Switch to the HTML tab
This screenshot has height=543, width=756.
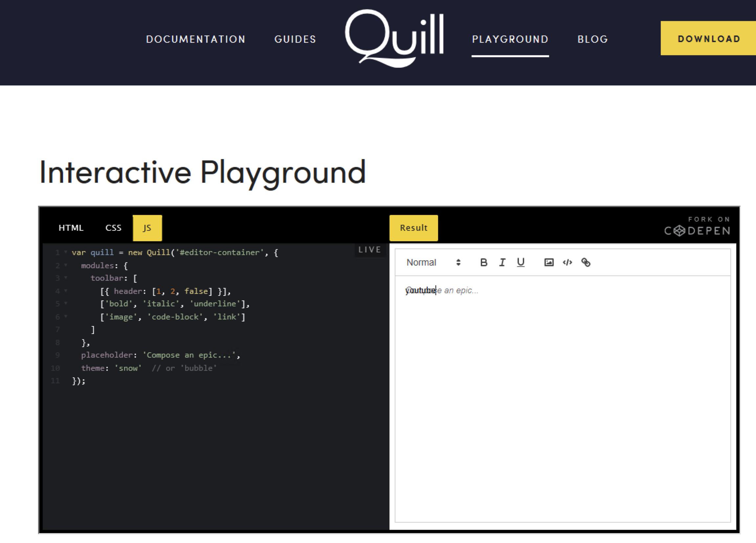tap(70, 228)
